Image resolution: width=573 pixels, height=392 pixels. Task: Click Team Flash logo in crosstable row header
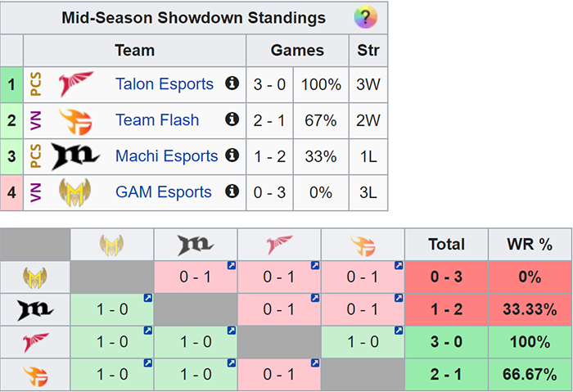tap(35, 376)
